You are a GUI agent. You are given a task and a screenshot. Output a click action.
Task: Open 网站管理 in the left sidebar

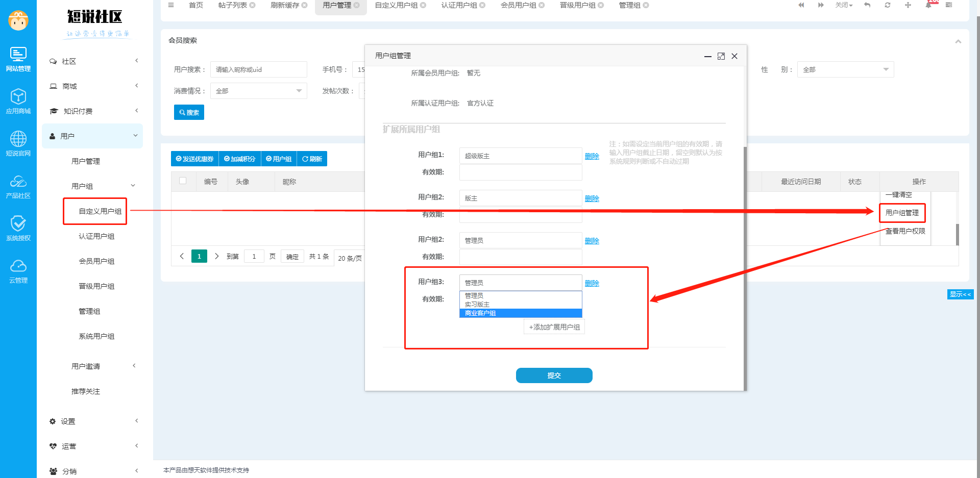click(18, 59)
